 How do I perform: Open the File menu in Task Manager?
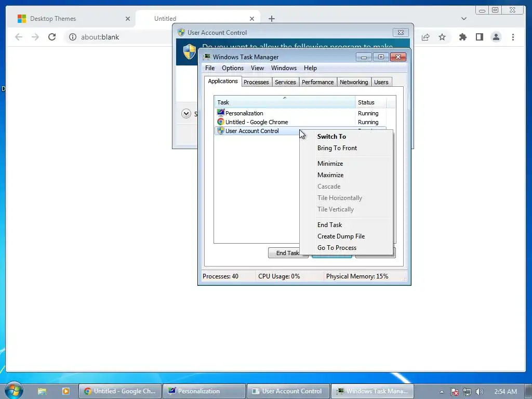(210, 68)
